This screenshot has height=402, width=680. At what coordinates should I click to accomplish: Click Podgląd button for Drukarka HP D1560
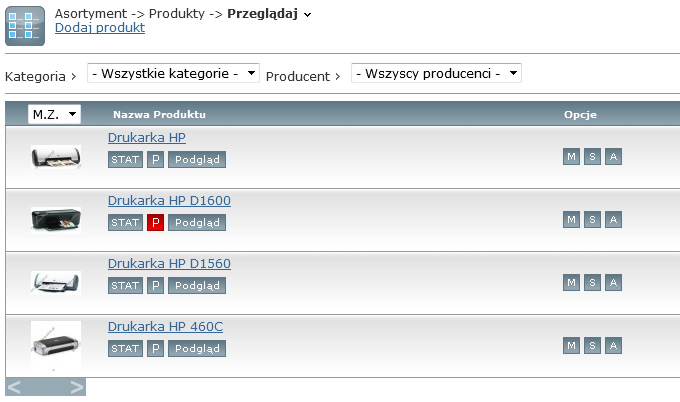[197, 285]
